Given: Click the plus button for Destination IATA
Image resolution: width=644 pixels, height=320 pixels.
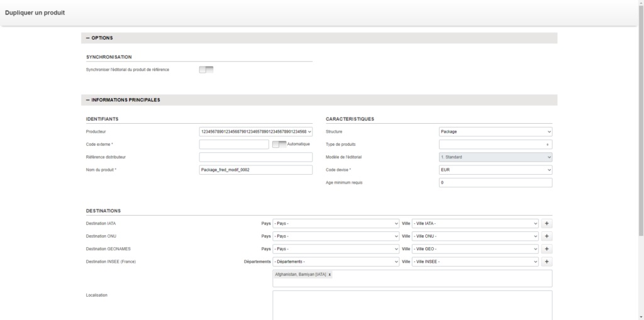Looking at the screenshot, I should [x=547, y=223].
